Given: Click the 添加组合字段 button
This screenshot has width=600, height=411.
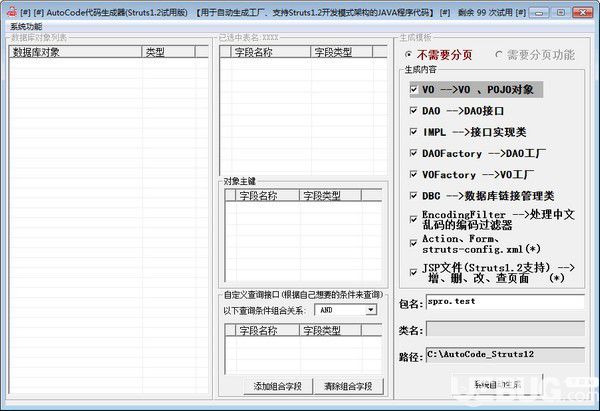Looking at the screenshot, I should click(x=278, y=386).
